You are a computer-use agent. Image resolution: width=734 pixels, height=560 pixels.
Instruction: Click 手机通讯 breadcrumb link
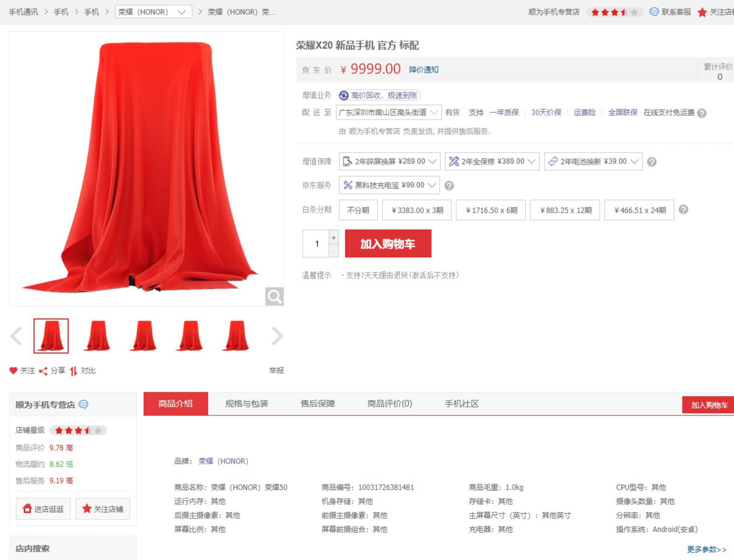[24, 12]
